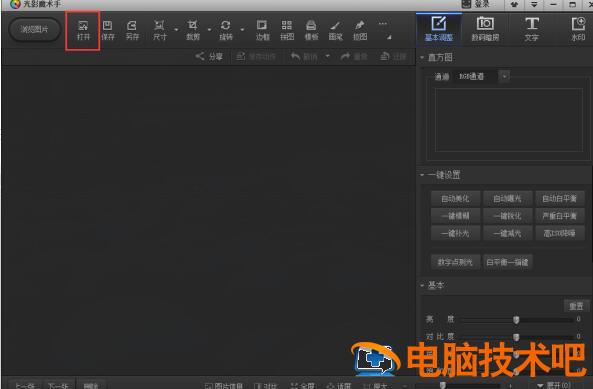The height and width of the screenshot is (389, 593).
Task: Collapse the 基本 section
Action: pos(422,285)
